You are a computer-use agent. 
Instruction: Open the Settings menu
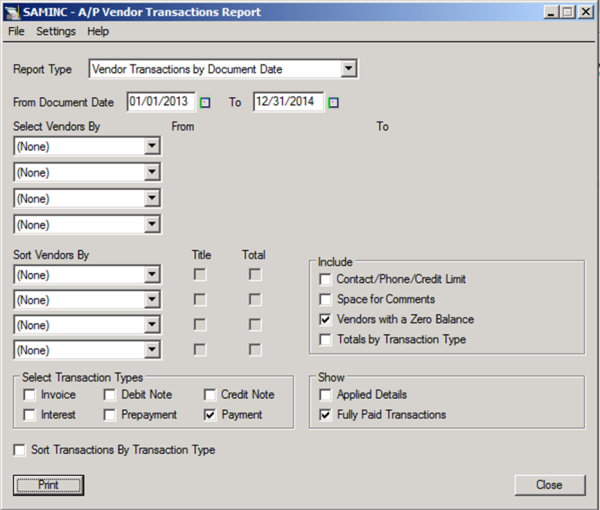coord(56,31)
